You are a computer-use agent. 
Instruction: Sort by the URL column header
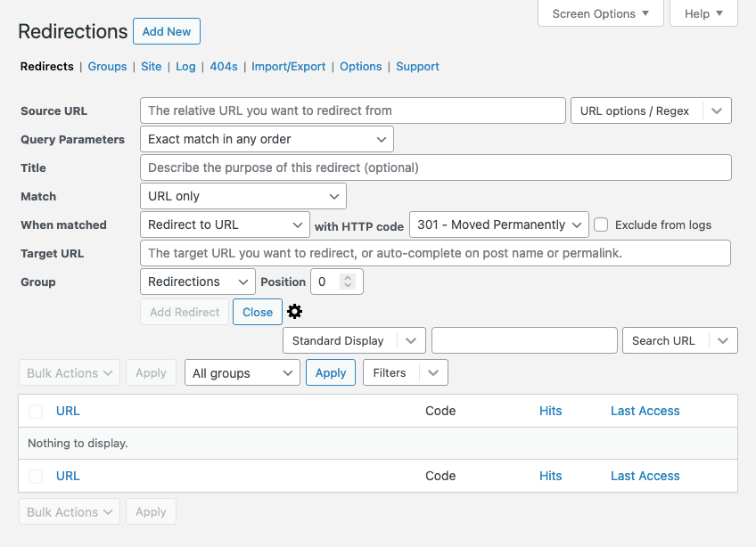click(68, 411)
